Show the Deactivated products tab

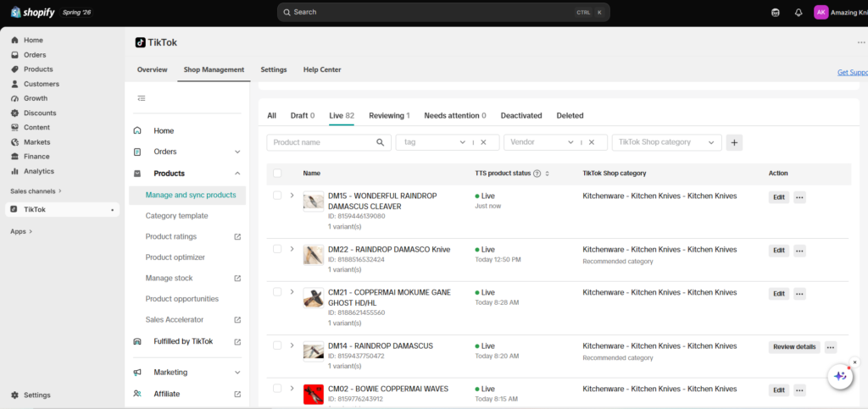click(x=521, y=115)
